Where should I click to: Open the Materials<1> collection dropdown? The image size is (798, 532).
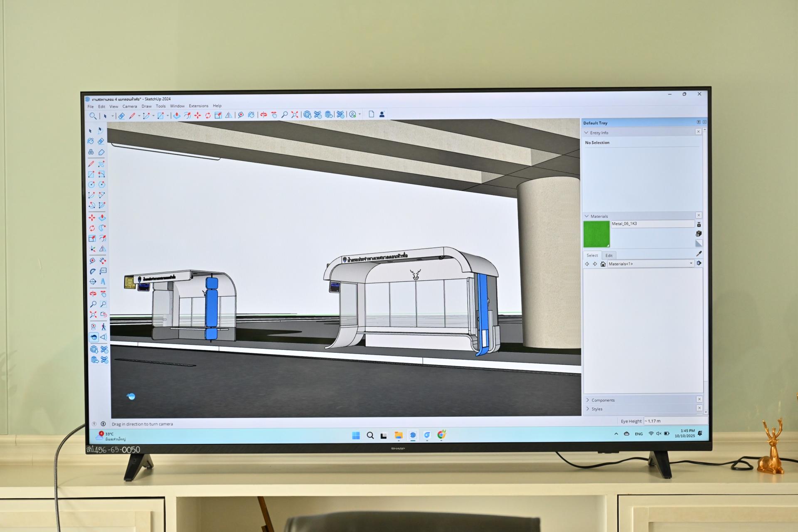point(691,264)
